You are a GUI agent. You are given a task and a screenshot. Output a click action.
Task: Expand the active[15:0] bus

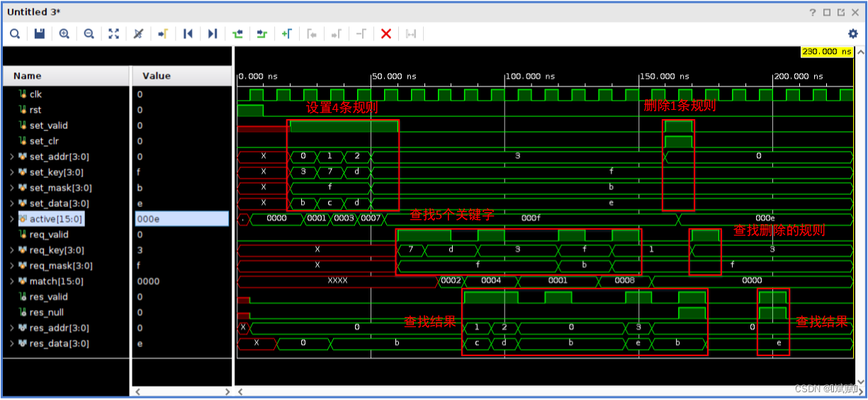[11, 219]
